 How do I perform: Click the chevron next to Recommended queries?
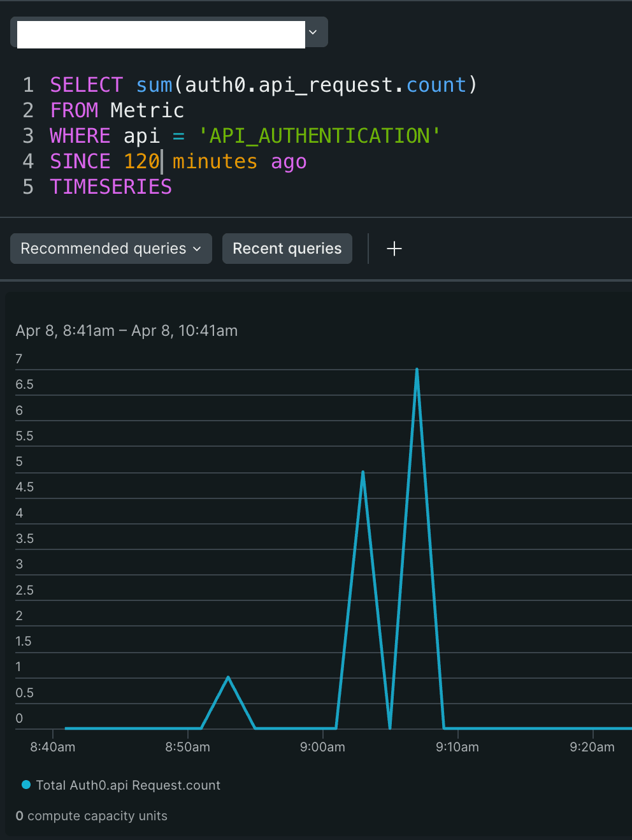pos(196,249)
